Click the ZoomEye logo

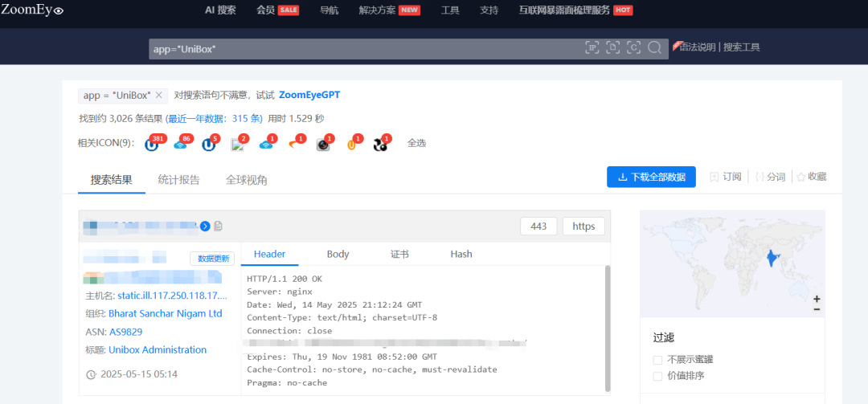pos(32,10)
